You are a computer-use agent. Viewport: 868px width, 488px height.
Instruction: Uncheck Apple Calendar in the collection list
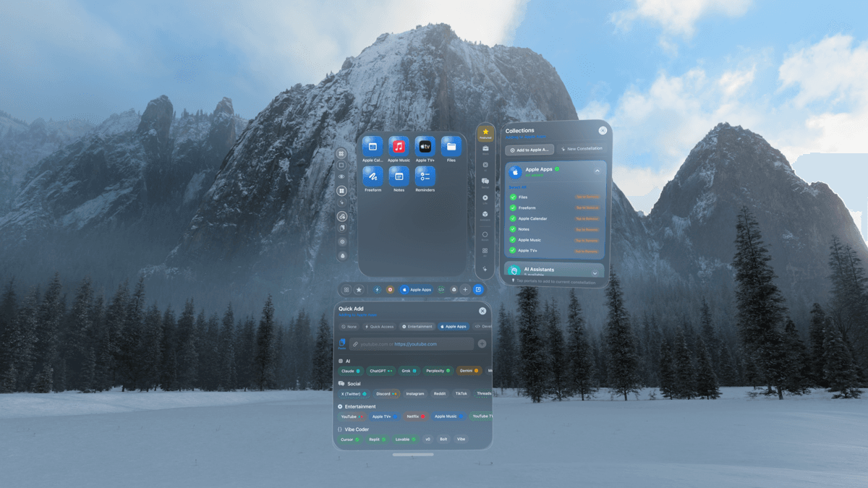pos(513,218)
